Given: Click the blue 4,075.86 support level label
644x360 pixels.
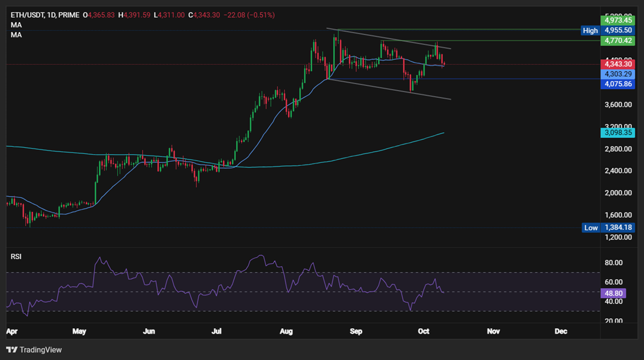Looking at the screenshot, I should (x=617, y=84).
